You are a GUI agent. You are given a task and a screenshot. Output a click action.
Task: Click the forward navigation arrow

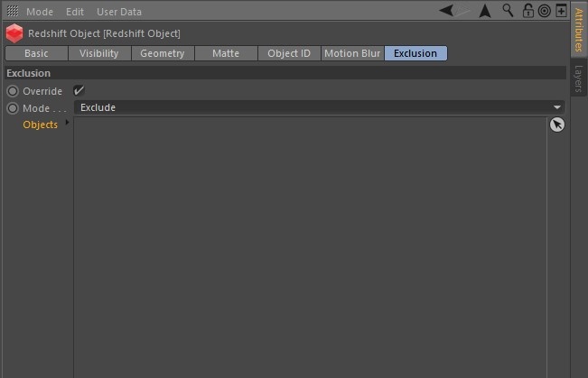(x=462, y=11)
